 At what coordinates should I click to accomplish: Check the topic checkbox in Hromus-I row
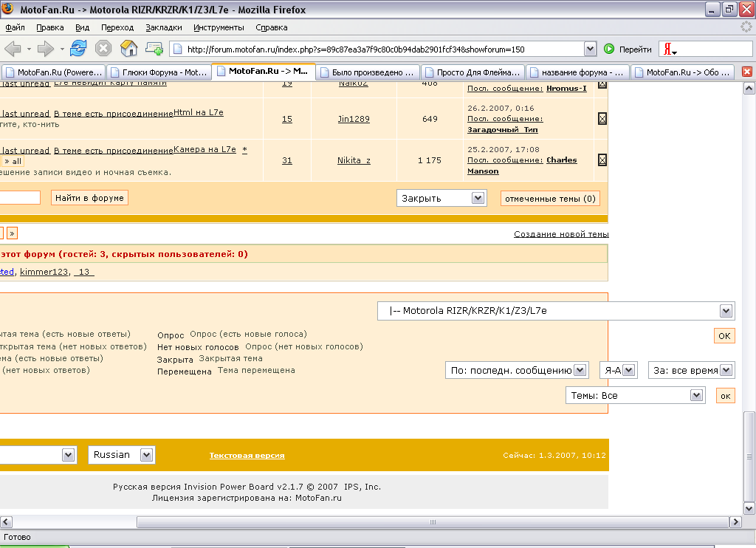[x=602, y=85]
